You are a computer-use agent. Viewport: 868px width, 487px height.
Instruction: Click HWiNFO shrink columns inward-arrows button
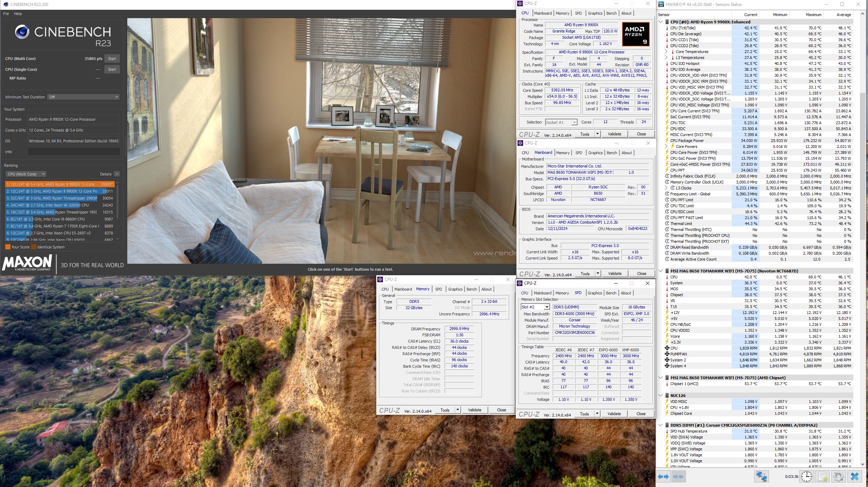click(x=678, y=477)
